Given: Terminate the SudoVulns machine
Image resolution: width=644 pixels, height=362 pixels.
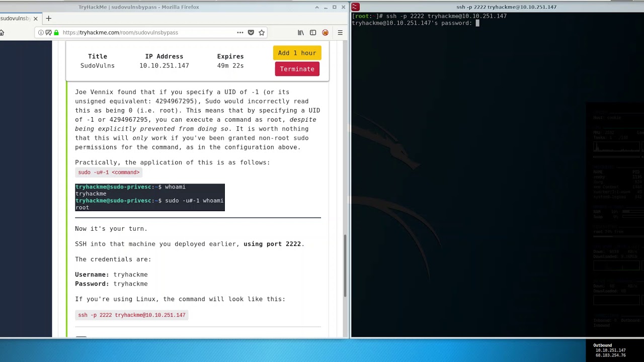Looking at the screenshot, I should pyautogui.click(x=297, y=69).
